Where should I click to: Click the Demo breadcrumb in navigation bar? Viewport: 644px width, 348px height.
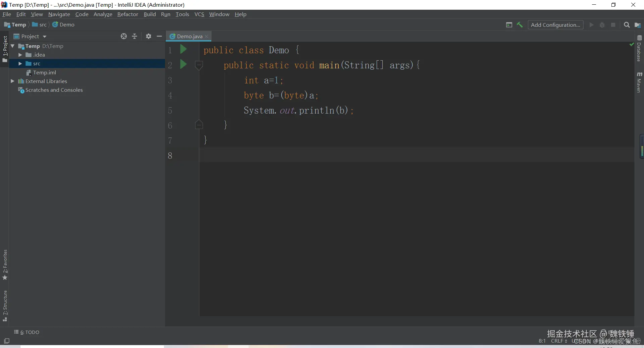64,25
